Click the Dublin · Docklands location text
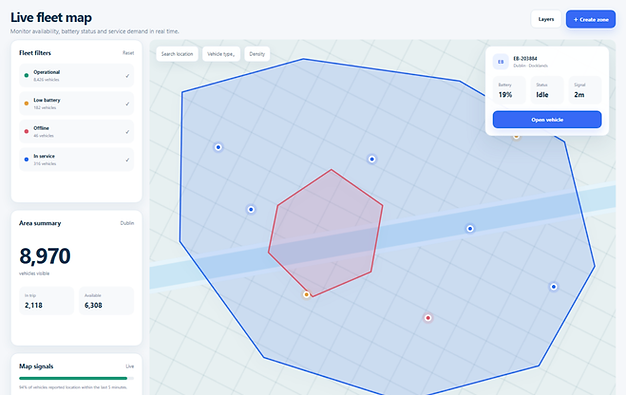626x395 pixels. click(531, 66)
